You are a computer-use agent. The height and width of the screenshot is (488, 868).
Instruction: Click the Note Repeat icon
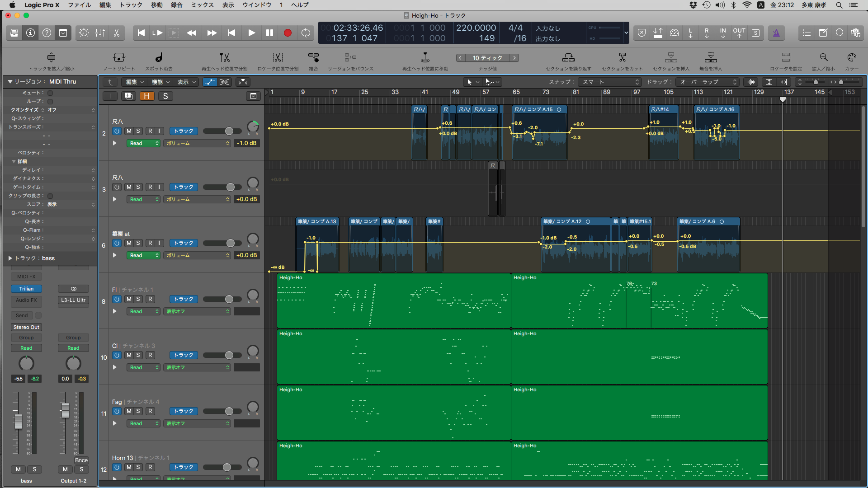pyautogui.click(x=119, y=58)
